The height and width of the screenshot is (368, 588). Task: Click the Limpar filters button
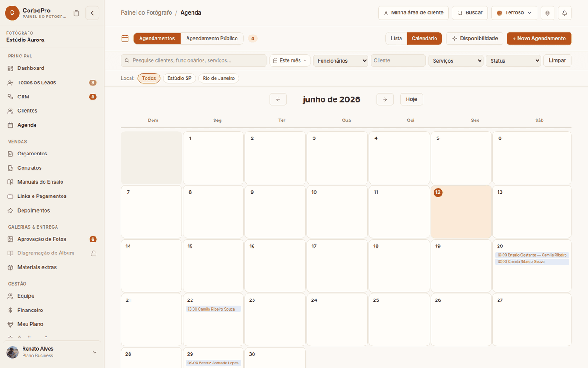pos(557,61)
